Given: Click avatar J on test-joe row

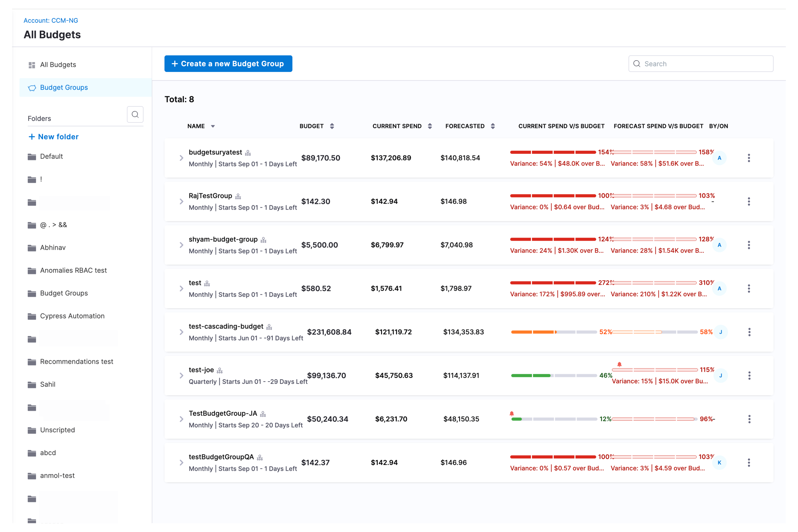Looking at the screenshot, I should pyautogui.click(x=720, y=375).
